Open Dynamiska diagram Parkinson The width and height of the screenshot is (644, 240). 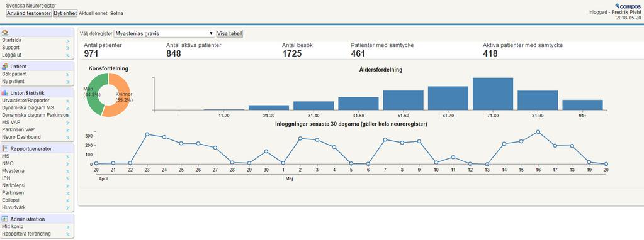pyautogui.click(x=35, y=116)
